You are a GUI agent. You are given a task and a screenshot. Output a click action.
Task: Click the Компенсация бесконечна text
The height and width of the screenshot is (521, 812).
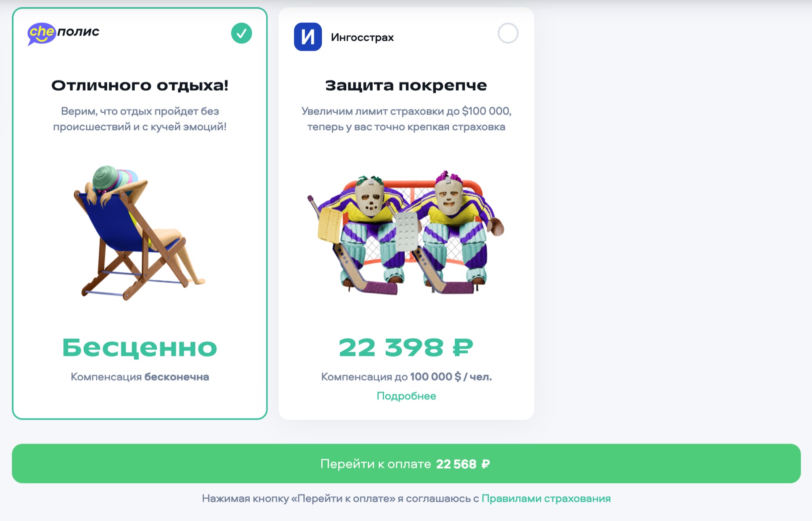(x=140, y=377)
